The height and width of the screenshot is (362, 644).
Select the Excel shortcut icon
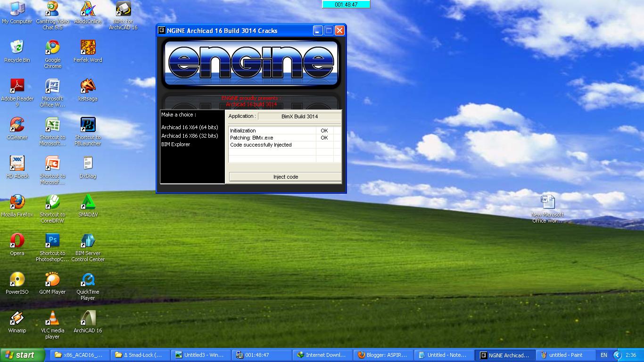click(52, 132)
